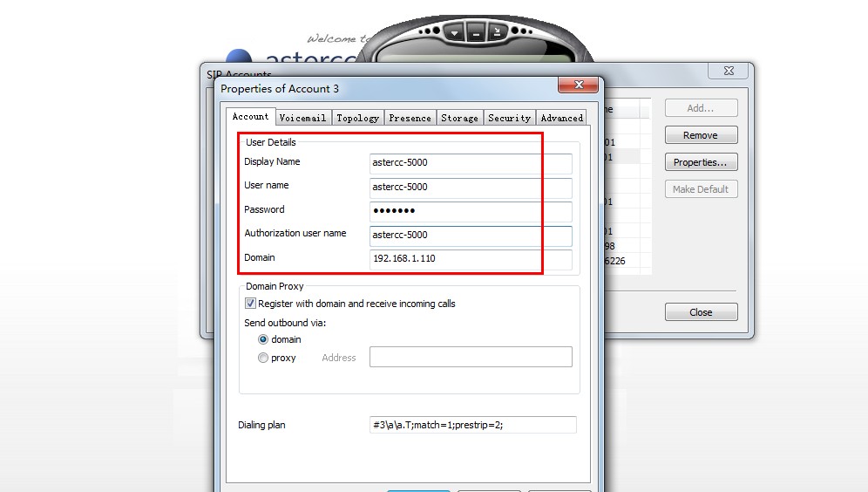Click the Dialing plan input box

coord(472,425)
